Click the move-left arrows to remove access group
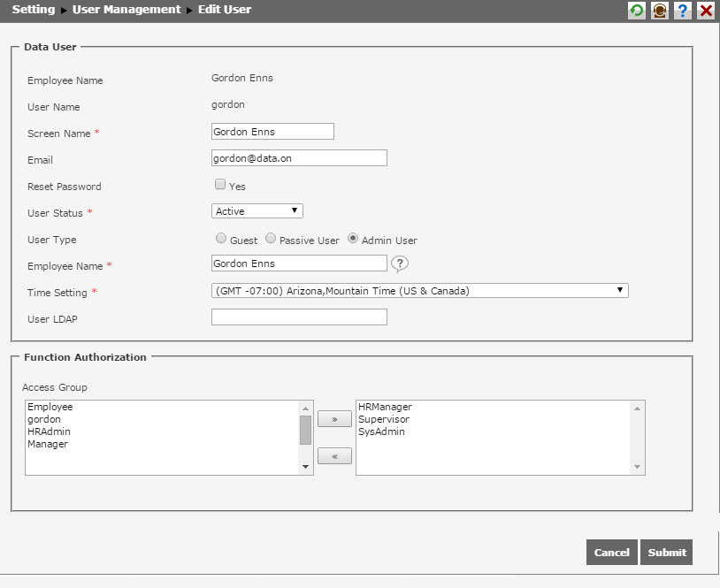This screenshot has height=588, width=720. point(333,455)
